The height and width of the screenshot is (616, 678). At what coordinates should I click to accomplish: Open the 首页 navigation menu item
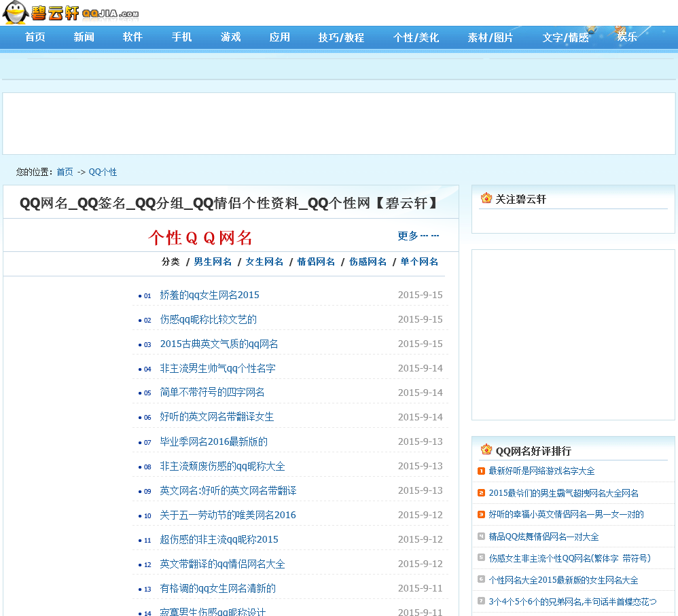click(35, 37)
